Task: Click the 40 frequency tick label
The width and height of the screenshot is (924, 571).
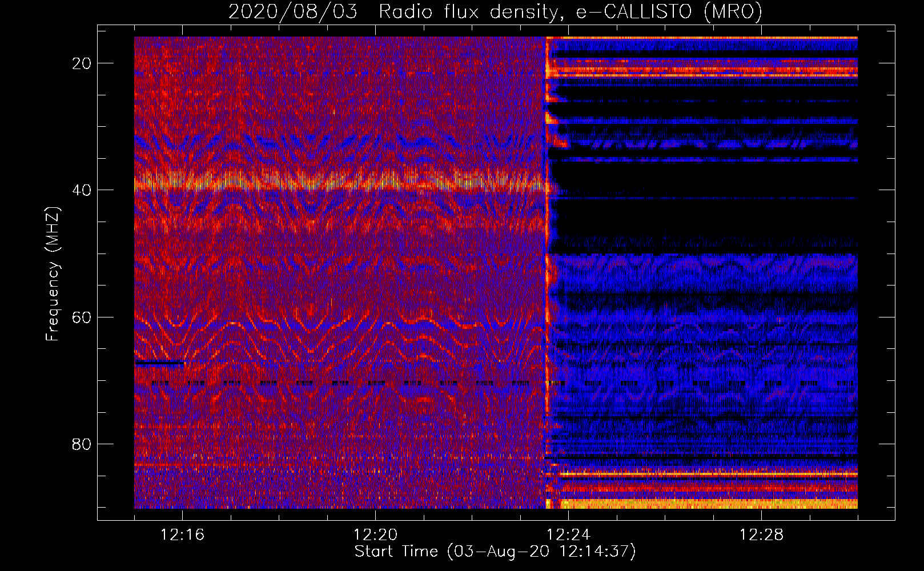Action: coord(82,190)
